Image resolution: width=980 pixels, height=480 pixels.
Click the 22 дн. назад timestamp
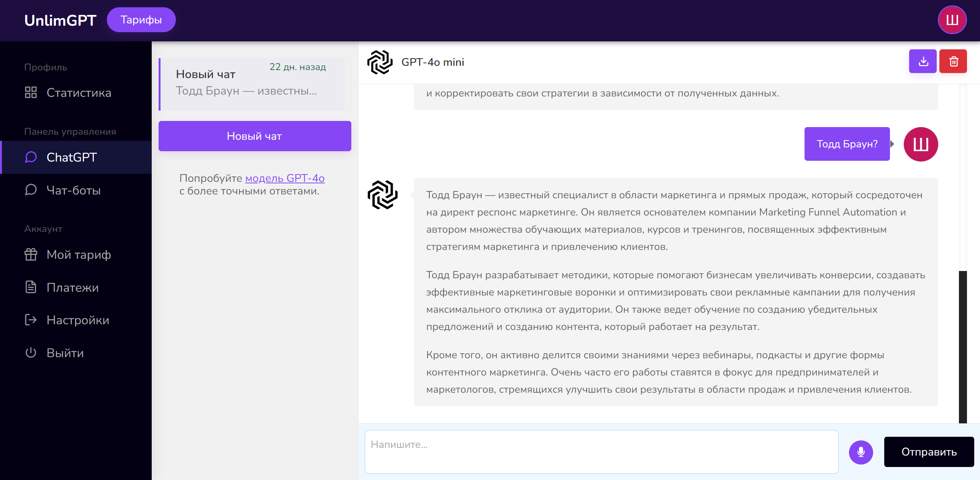coord(298,67)
